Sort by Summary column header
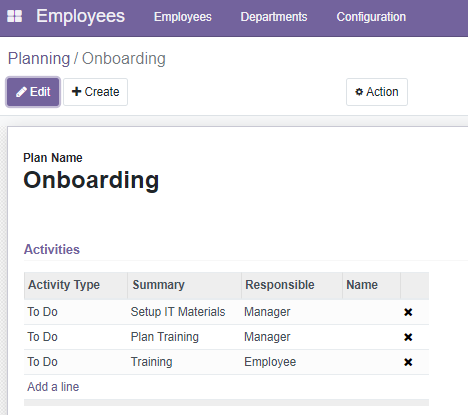The width and height of the screenshot is (468, 415). point(184,285)
